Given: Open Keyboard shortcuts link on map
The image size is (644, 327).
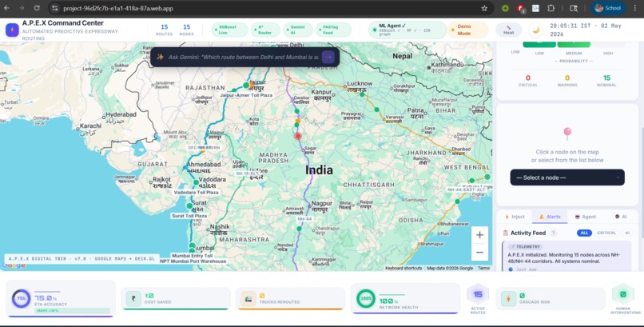Looking at the screenshot, I should (x=403, y=269).
